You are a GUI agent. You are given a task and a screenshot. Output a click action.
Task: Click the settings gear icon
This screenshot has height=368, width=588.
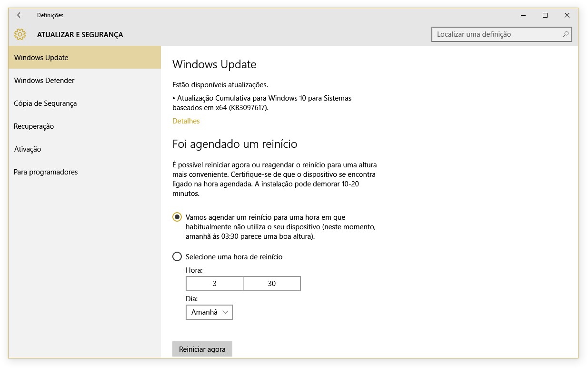[20, 34]
